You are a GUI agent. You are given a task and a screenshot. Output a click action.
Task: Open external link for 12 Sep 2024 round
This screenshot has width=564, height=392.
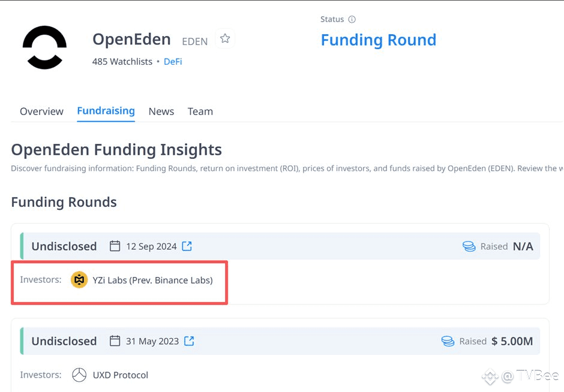[187, 246]
